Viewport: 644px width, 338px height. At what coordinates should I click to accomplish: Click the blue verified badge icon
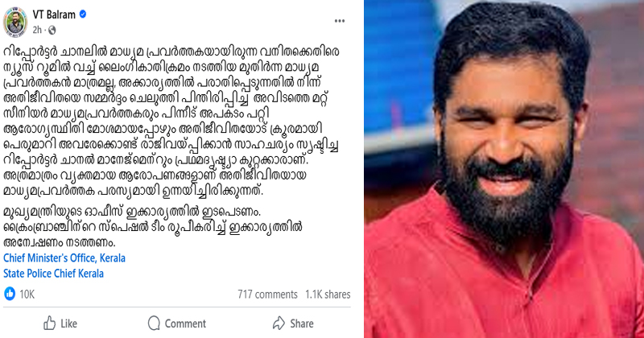pos(83,14)
